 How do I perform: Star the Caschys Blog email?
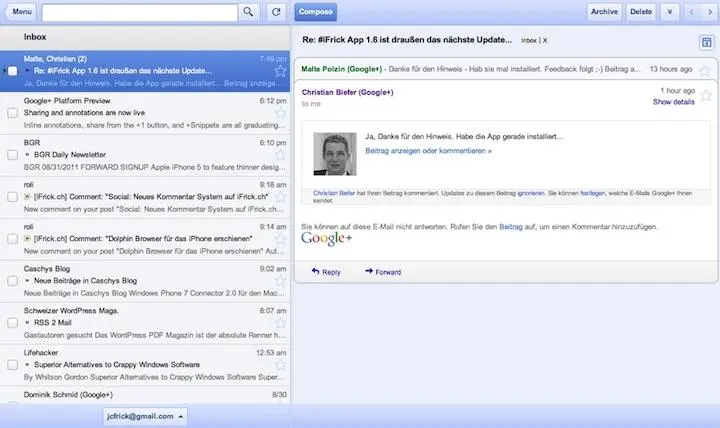280,281
